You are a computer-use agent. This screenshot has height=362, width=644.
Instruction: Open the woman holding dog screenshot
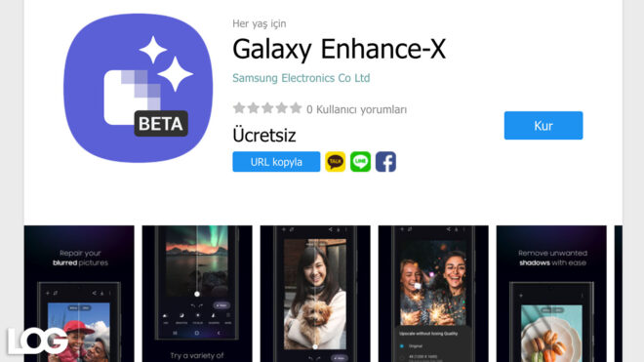click(315, 294)
